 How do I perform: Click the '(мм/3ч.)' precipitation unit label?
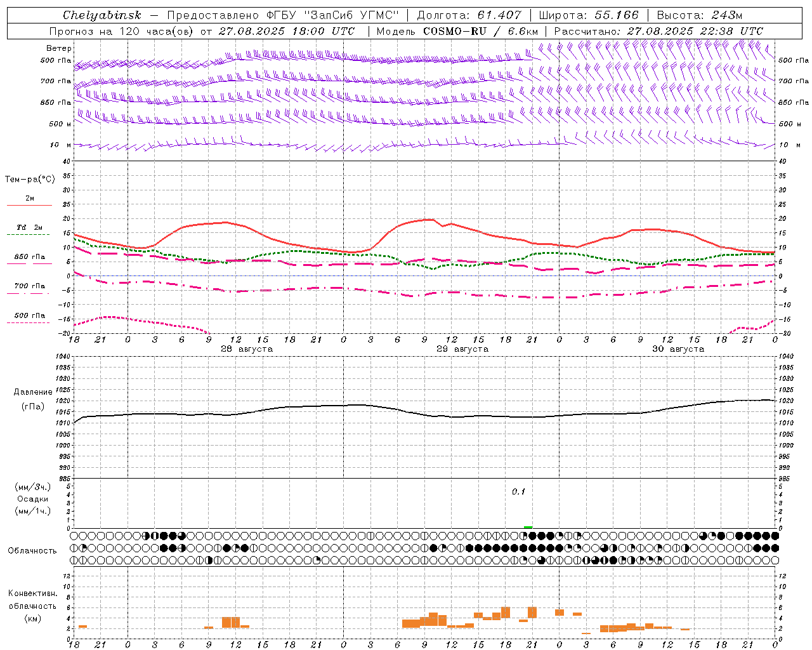pyautogui.click(x=33, y=487)
